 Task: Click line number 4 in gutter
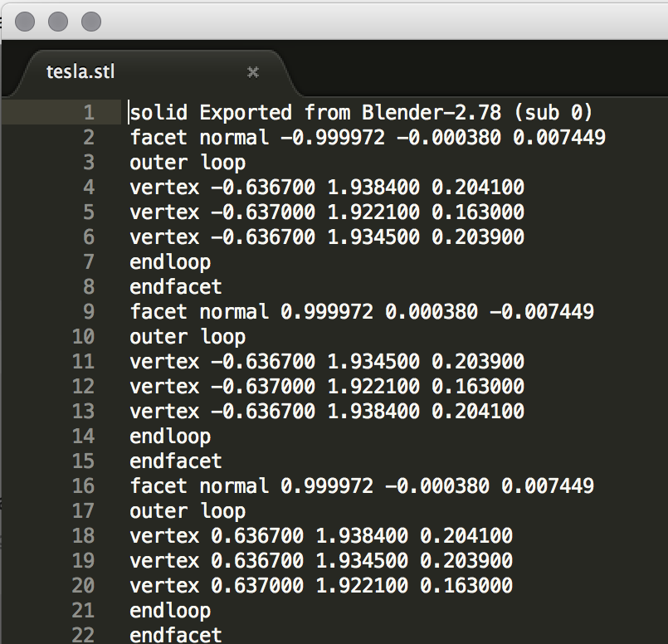point(89,188)
